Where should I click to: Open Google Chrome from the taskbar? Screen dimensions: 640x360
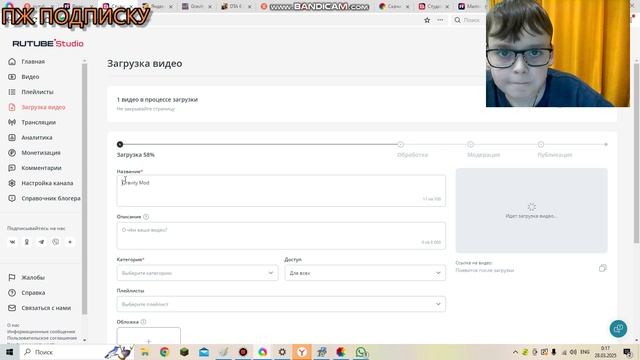pos(164,352)
